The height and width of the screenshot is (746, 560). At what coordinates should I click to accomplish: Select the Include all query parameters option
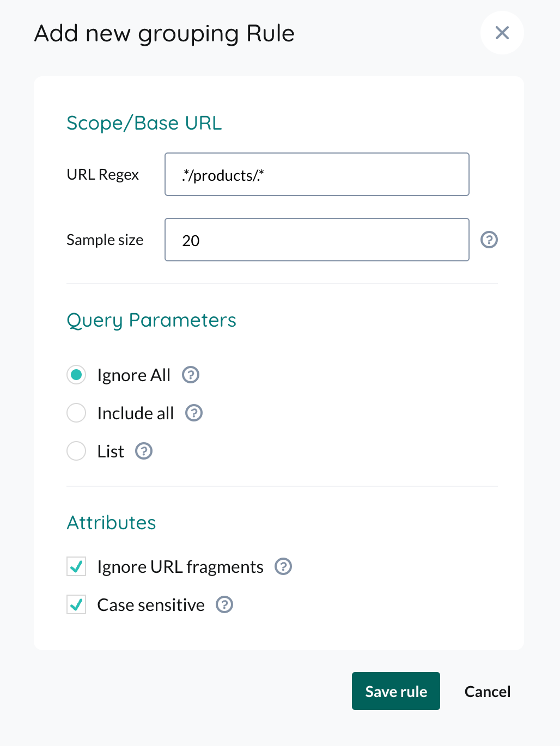(76, 413)
